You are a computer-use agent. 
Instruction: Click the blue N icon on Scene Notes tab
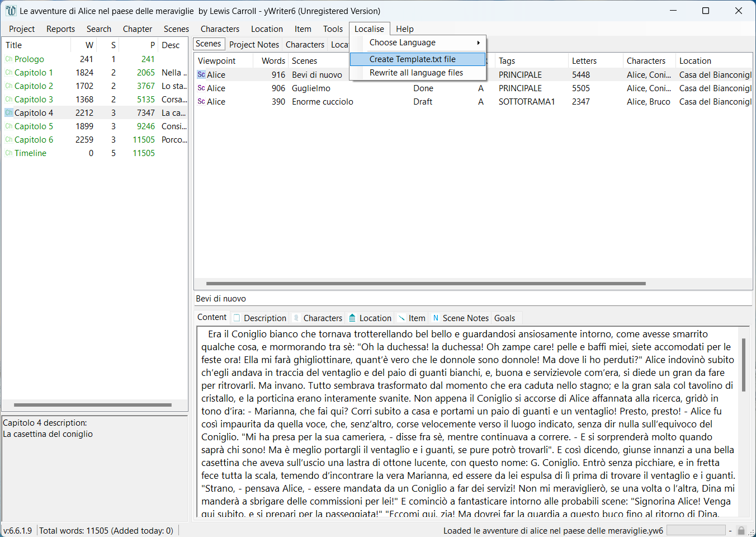click(435, 318)
